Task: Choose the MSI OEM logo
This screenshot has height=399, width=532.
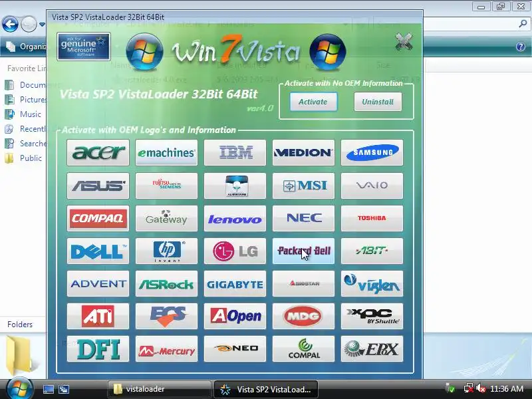Action: (x=303, y=186)
